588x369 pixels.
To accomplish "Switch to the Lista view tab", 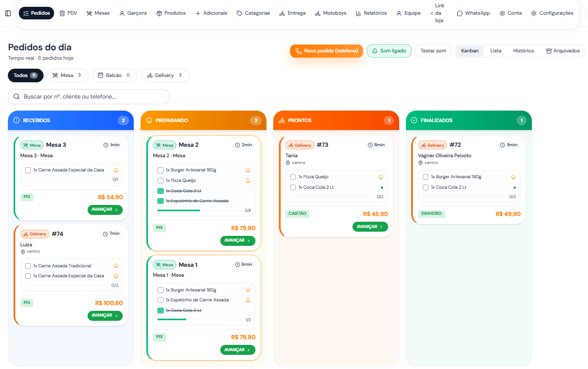I will [x=496, y=51].
